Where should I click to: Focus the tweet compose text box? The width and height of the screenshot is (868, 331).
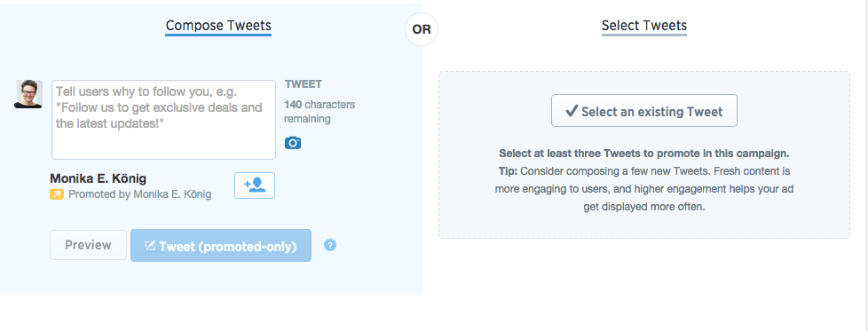(x=163, y=120)
